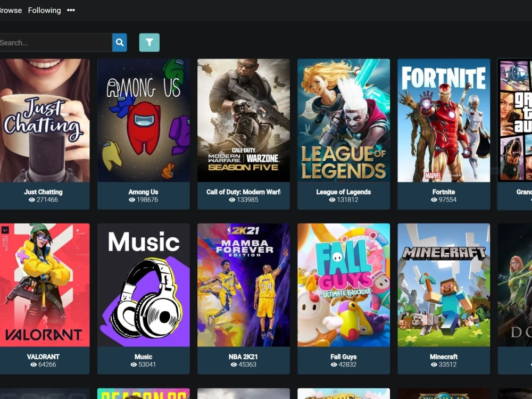
Task: Click the eye icon beside 131812
Action: coord(332,200)
